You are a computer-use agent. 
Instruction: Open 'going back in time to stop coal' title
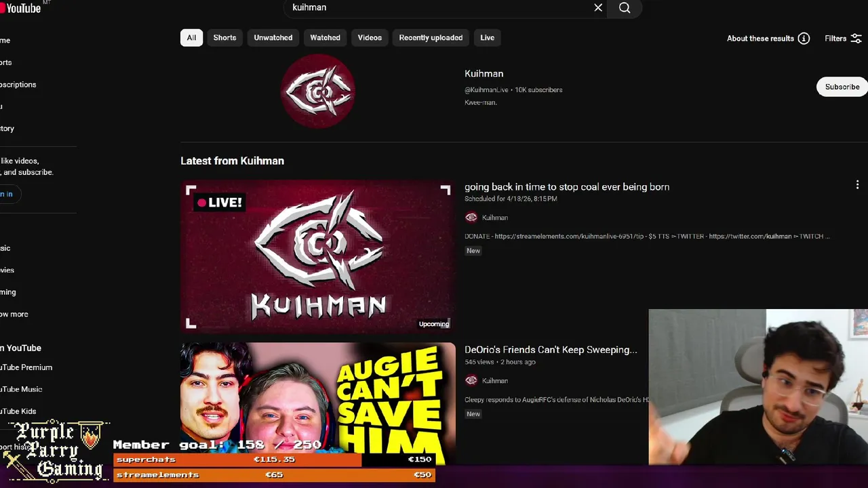point(567,187)
